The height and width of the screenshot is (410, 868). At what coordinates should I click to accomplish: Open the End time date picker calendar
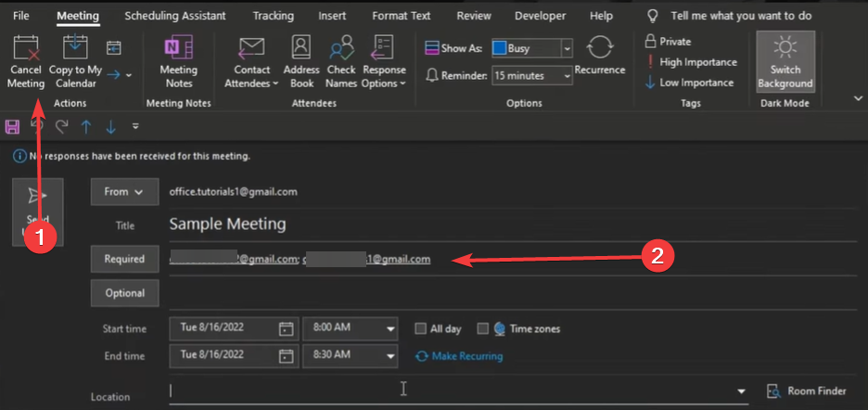pyautogui.click(x=286, y=355)
